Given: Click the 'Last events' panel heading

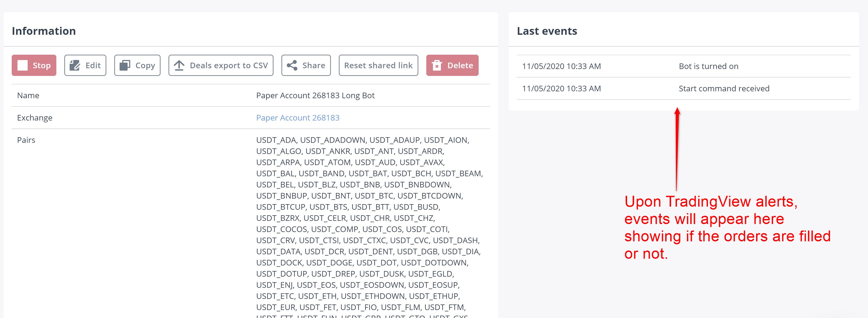Looking at the screenshot, I should click(x=547, y=31).
